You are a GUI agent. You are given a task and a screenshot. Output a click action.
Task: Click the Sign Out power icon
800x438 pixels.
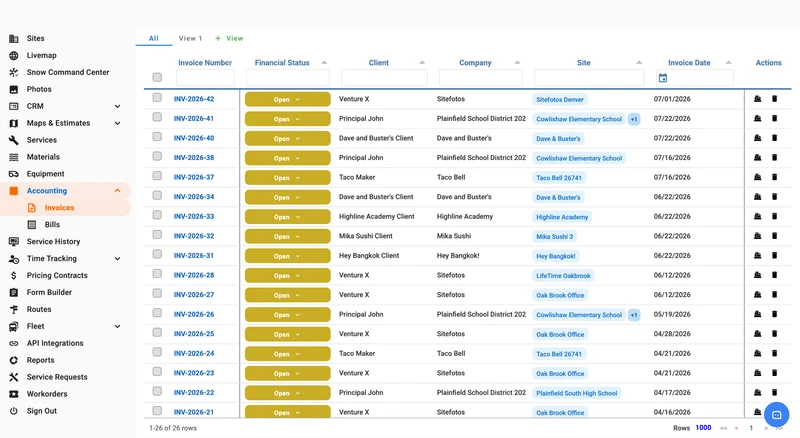tap(14, 411)
